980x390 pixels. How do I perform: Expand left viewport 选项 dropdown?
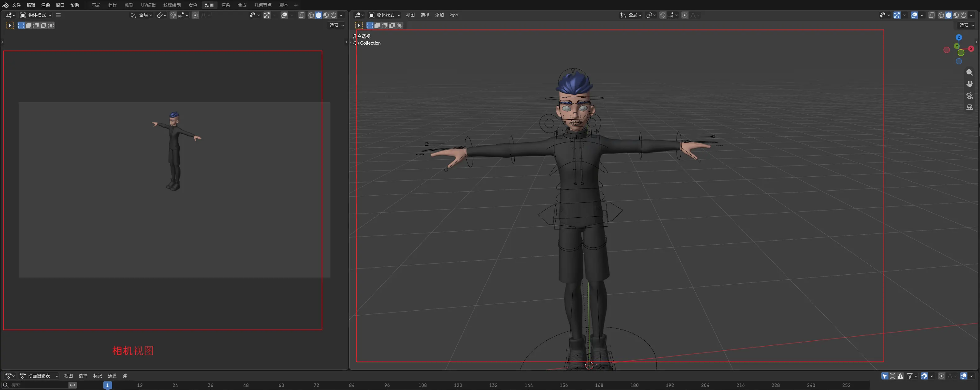[x=337, y=25]
